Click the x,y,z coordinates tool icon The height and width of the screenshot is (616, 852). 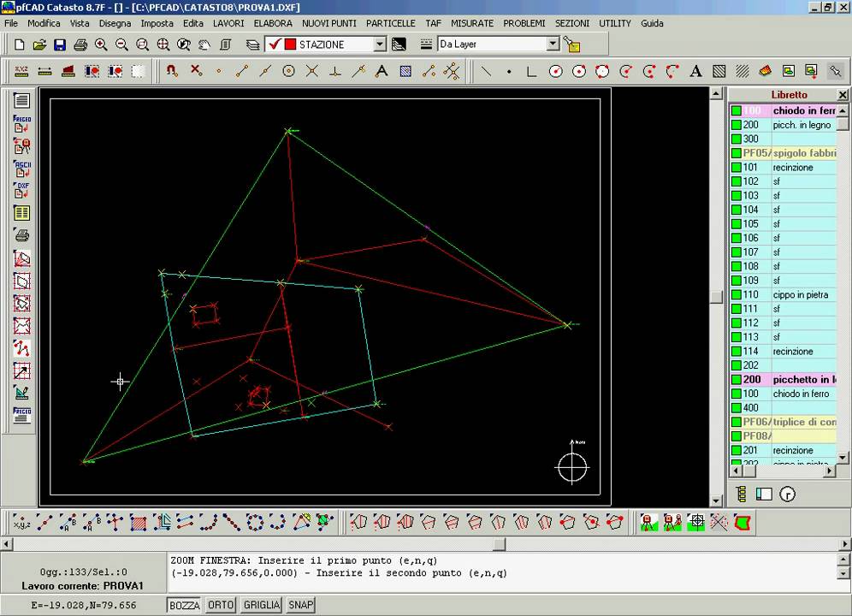pyautogui.click(x=21, y=523)
